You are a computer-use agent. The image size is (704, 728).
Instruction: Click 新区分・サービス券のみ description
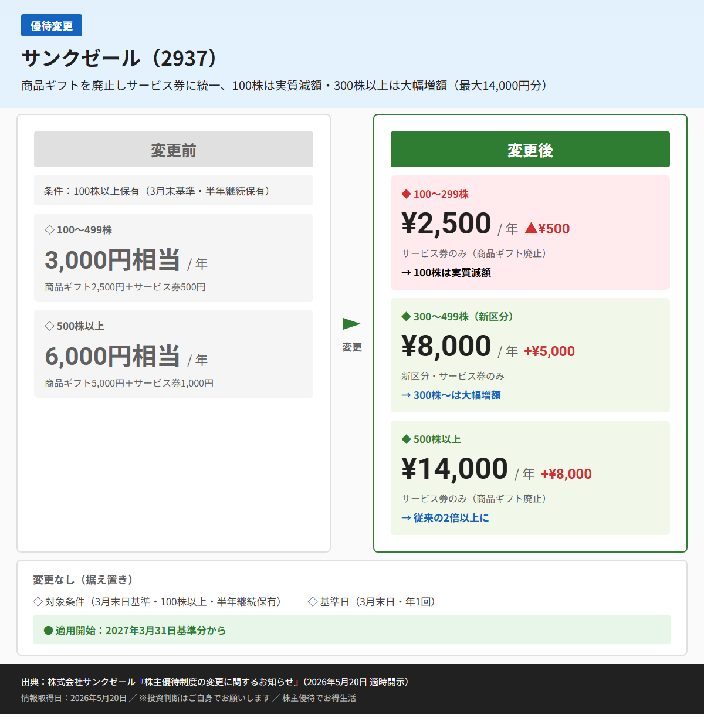(453, 376)
